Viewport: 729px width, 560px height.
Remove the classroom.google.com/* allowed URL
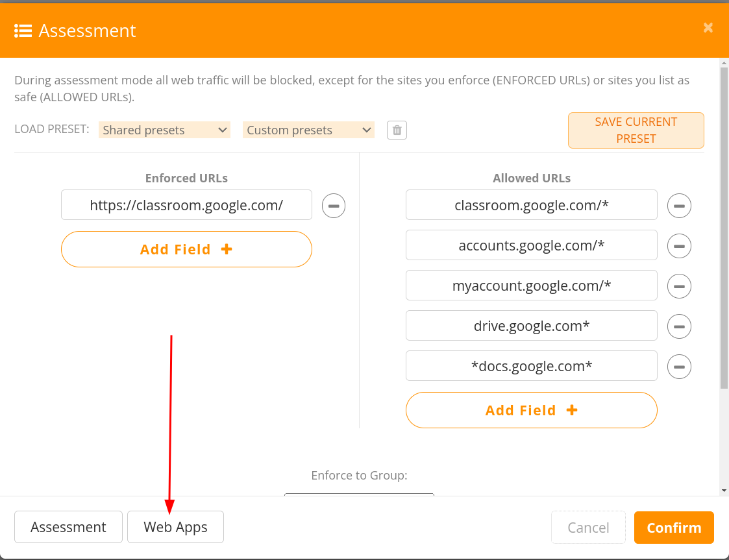click(x=679, y=206)
